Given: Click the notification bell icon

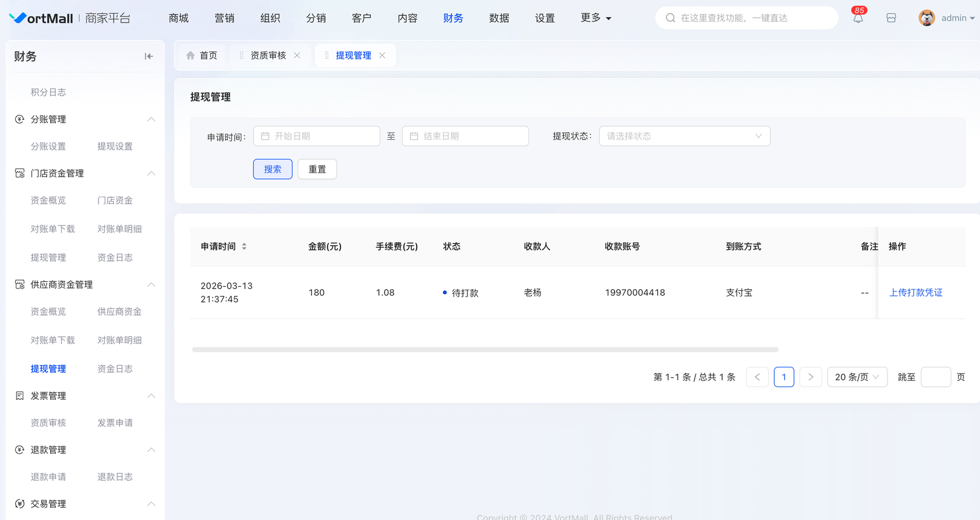Looking at the screenshot, I should [858, 18].
